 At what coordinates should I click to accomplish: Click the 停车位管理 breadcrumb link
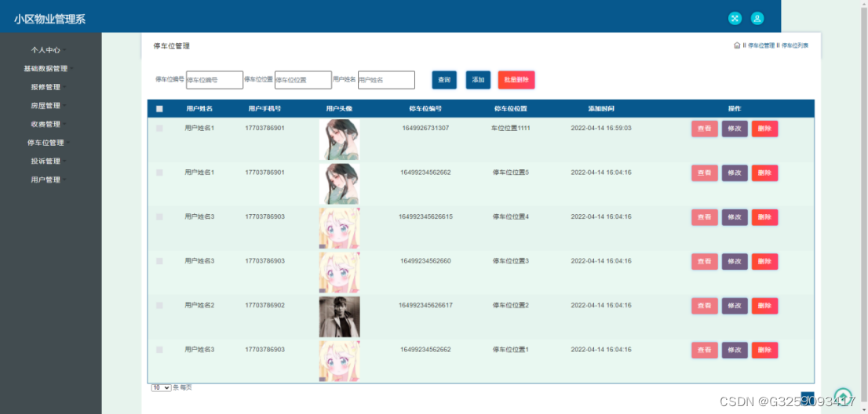(761, 46)
